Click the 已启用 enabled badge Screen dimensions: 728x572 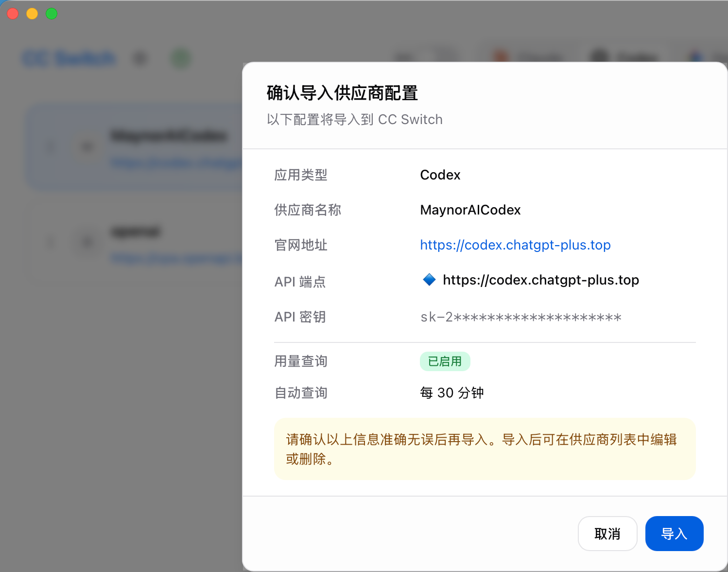(445, 361)
